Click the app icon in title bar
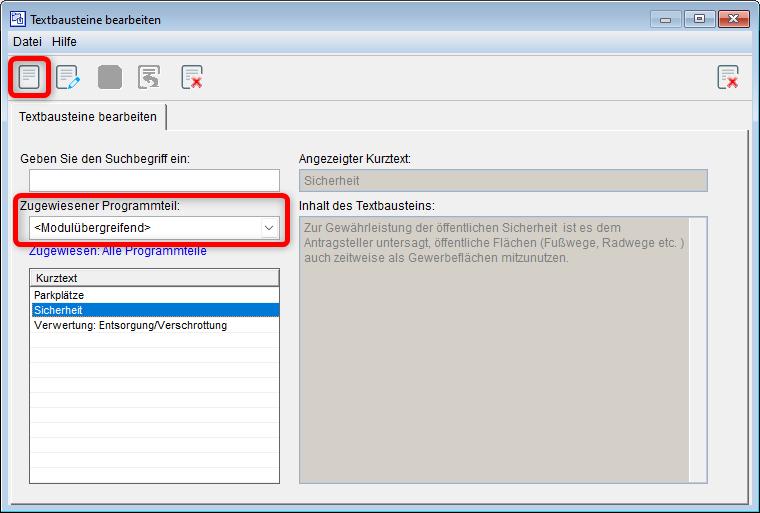760x513 pixels. pos(17,19)
